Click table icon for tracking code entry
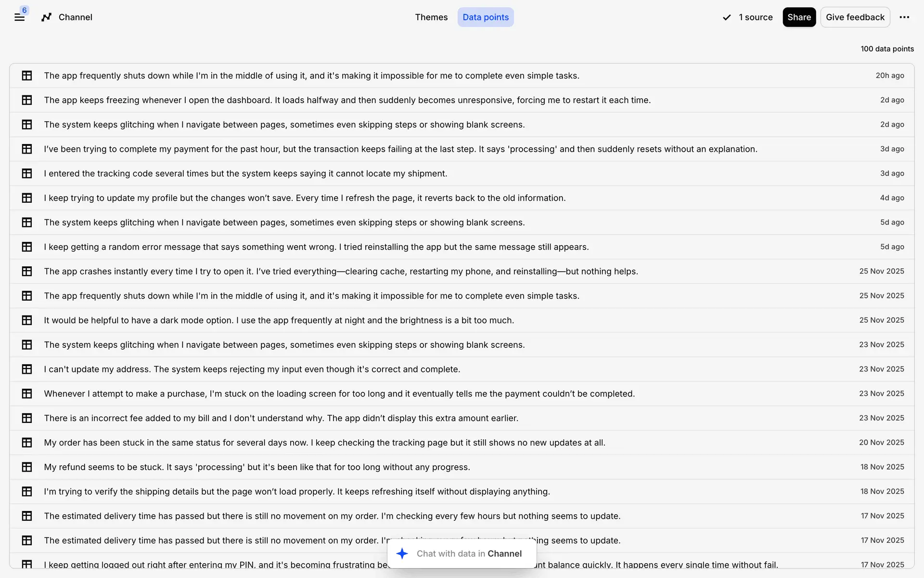The width and height of the screenshot is (924, 578). click(x=27, y=173)
